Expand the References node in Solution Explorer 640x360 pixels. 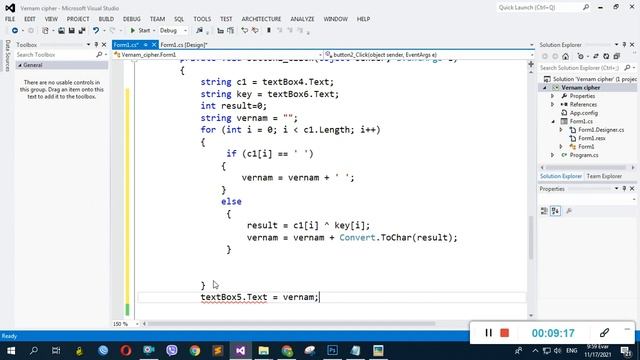click(x=553, y=104)
